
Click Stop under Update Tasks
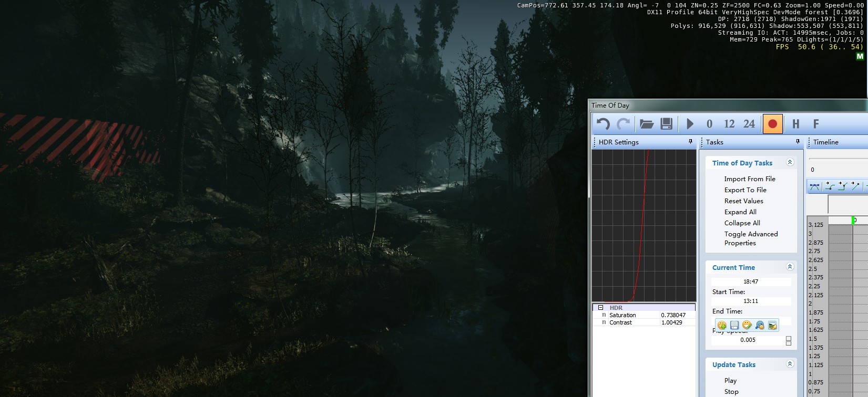731,392
